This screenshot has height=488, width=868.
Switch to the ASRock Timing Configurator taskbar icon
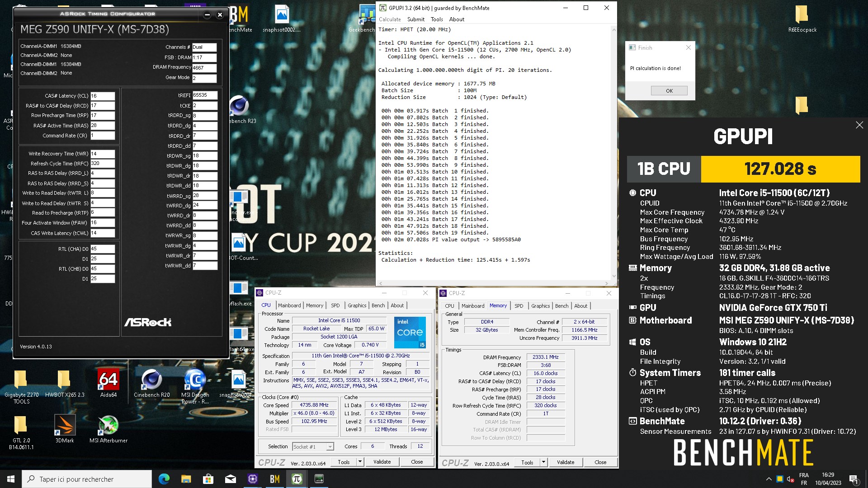pos(319,479)
